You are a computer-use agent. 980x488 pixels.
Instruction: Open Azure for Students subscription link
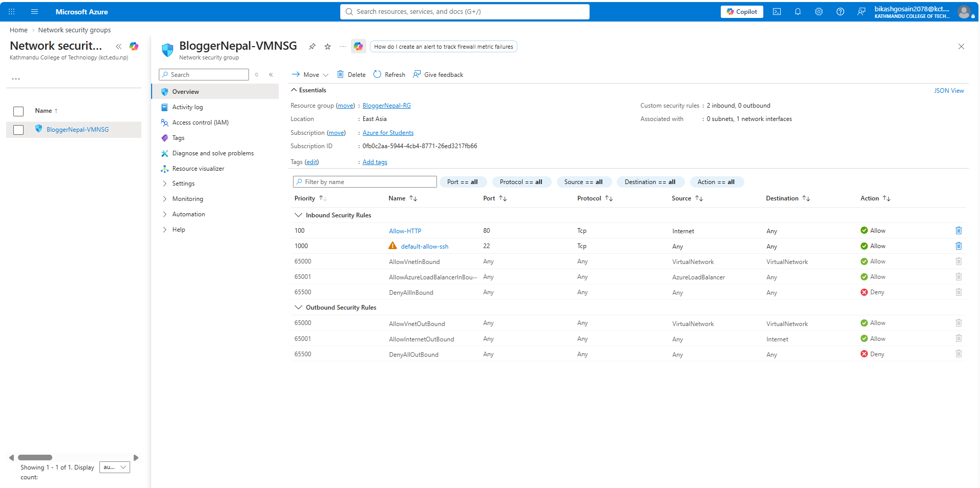tap(388, 133)
